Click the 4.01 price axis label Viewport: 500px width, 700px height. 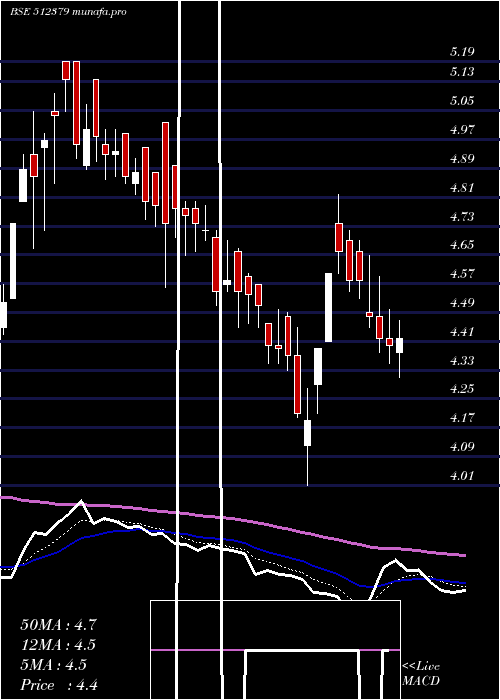coord(462,476)
